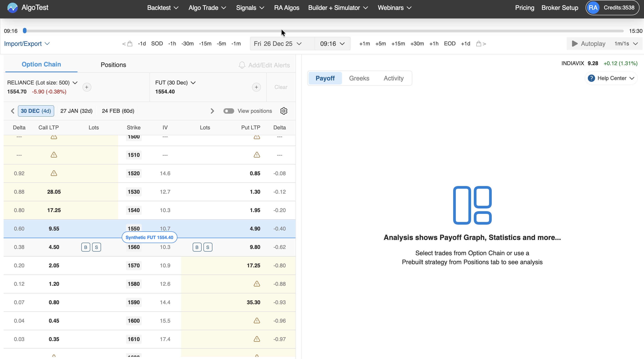Screen dimensions: 644x359
Task: Toggle View positions switch
Action: pos(229,111)
